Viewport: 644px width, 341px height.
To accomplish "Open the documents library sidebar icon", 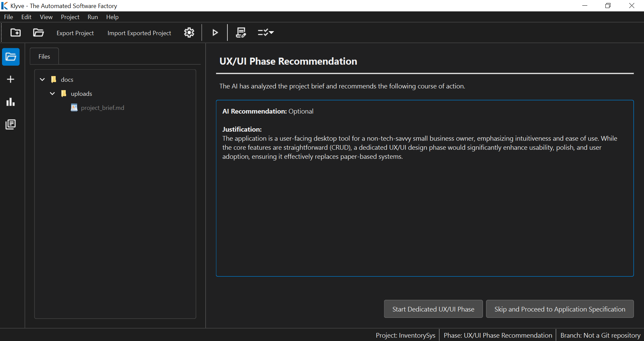I will 11,125.
